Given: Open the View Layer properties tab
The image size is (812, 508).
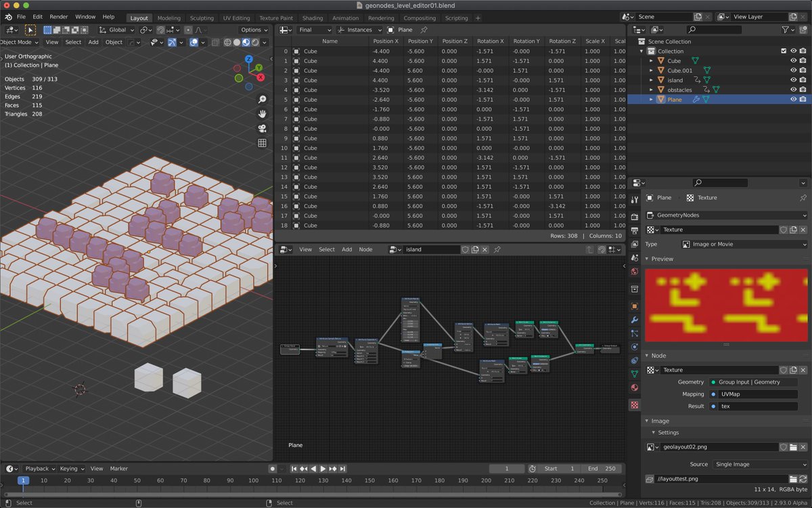Looking at the screenshot, I should (634, 244).
